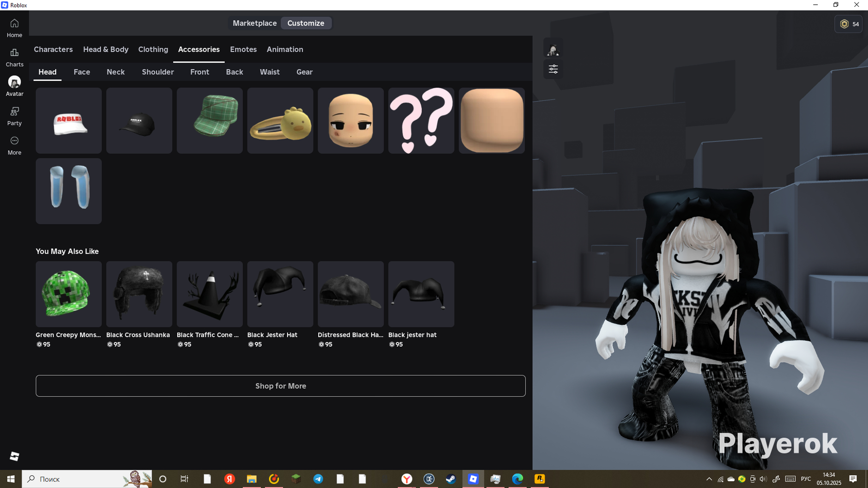Open the Rockstar Games Launcher from taskbar
This screenshot has width=868, height=488.
539,479
